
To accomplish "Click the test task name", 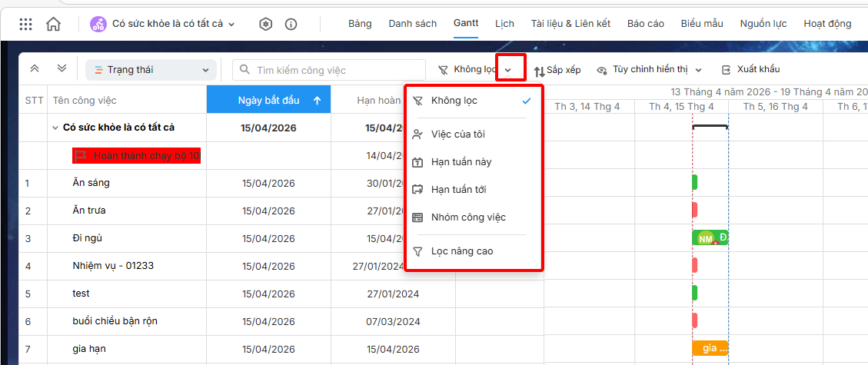I will (81, 294).
